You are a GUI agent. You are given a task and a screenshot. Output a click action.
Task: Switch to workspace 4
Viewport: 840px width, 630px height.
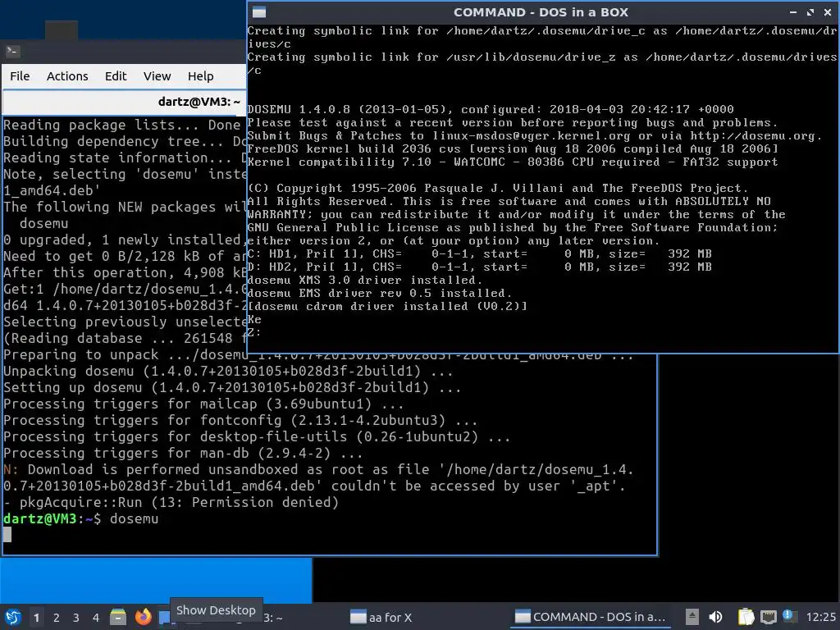(x=96, y=618)
